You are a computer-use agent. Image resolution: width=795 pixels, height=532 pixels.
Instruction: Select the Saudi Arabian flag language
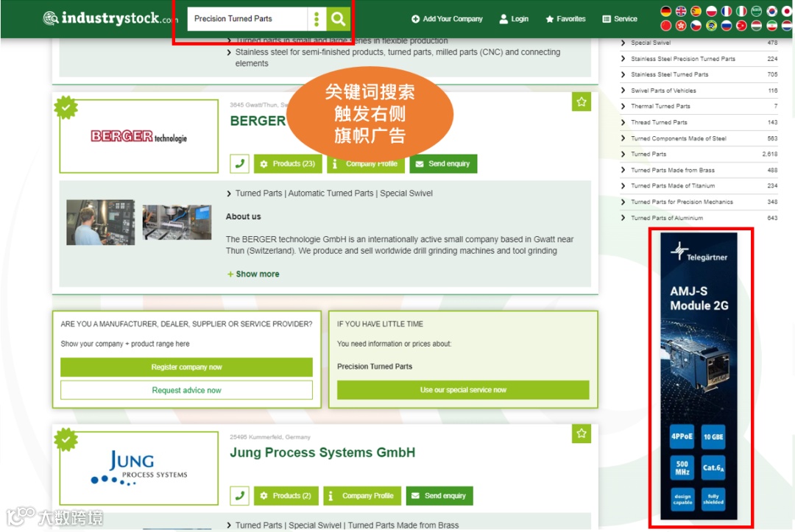[756, 11]
